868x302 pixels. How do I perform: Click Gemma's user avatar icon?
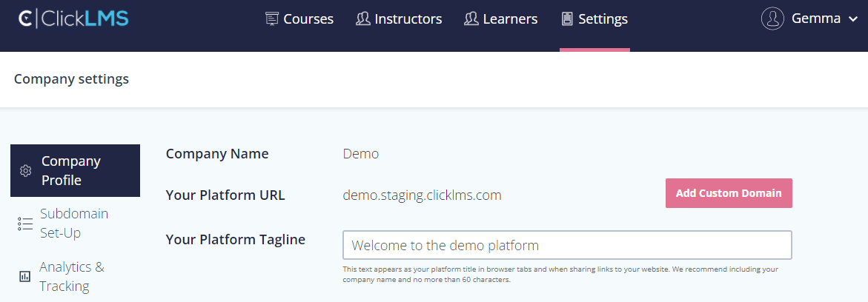click(773, 19)
